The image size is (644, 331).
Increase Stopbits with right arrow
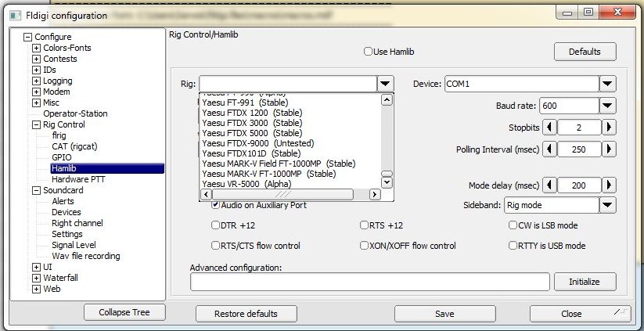(609, 128)
